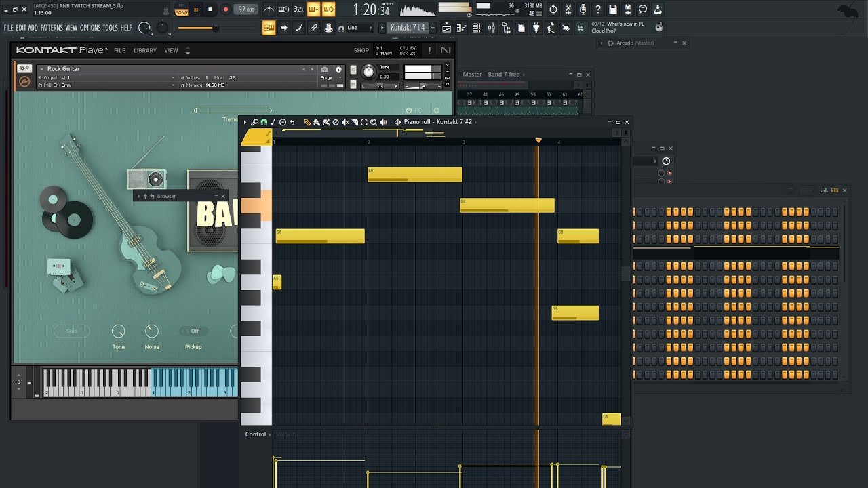
Task: Click the pause playback button
Action: tap(196, 9)
